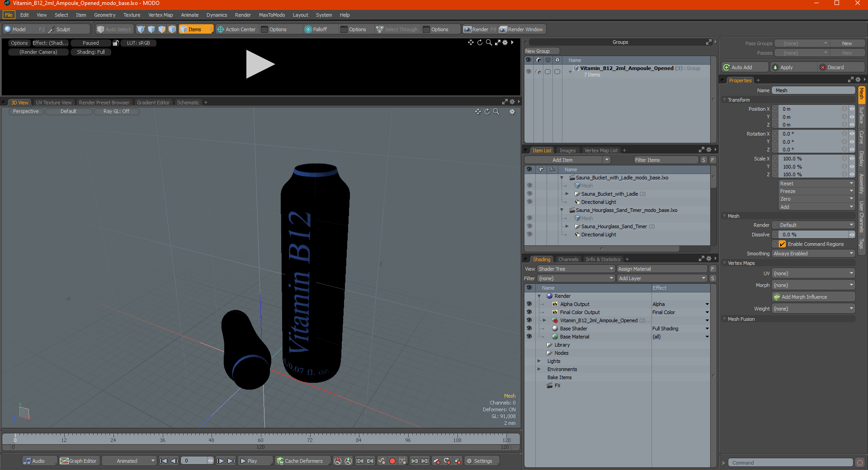Click Add Morph Influence button
Image resolution: width=868 pixels, height=470 pixels.
point(813,297)
